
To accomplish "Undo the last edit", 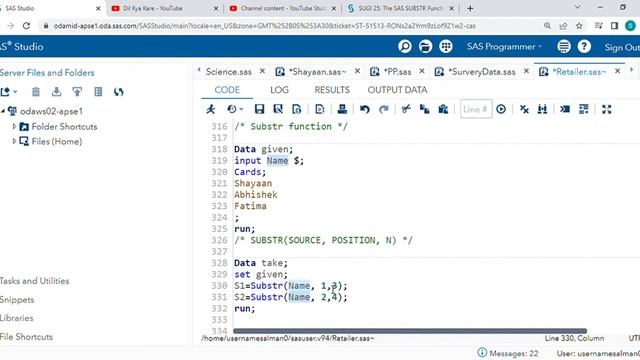I will [x=365, y=109].
